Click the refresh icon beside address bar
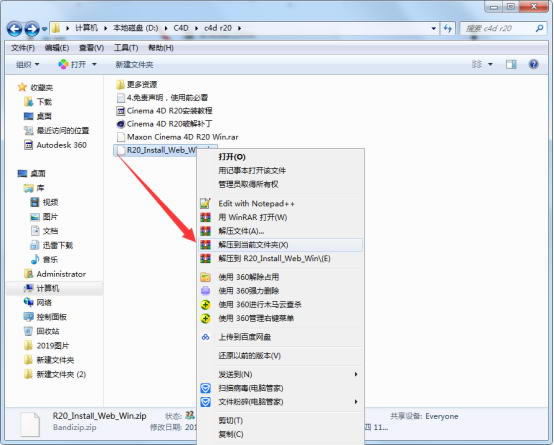Image resolution: width=554 pixels, height=445 pixels. coord(448,28)
